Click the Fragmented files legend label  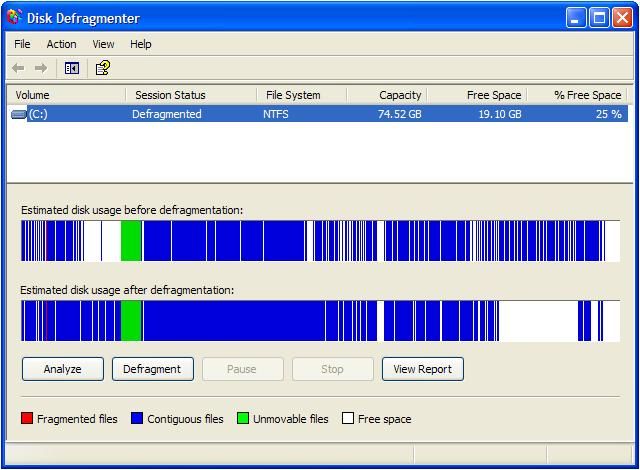pyautogui.click(x=77, y=419)
